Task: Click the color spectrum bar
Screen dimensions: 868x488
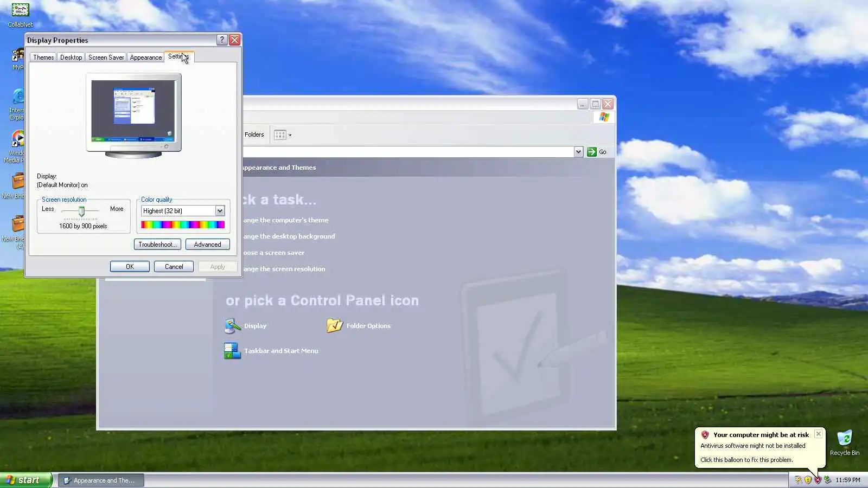Action: point(183,225)
